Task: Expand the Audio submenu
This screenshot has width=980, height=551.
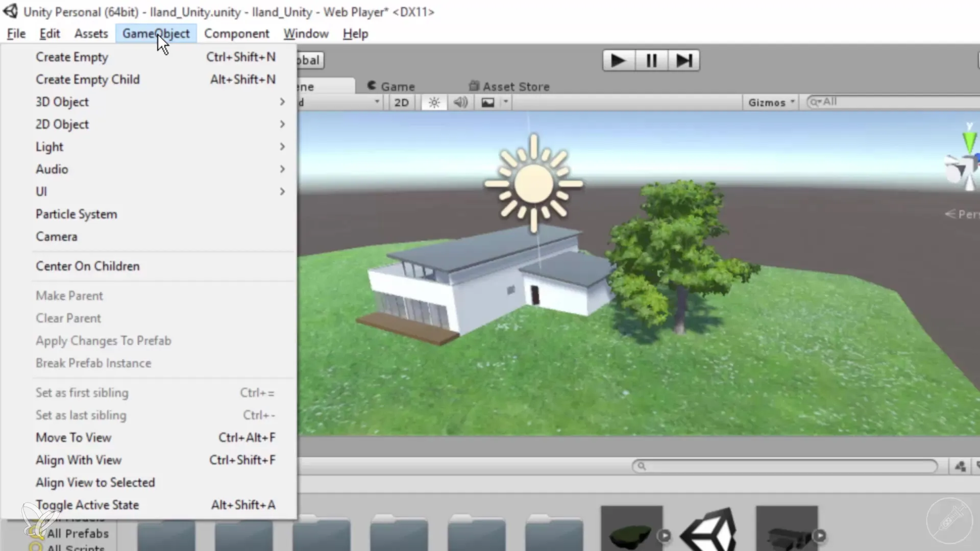Action: [x=149, y=169]
